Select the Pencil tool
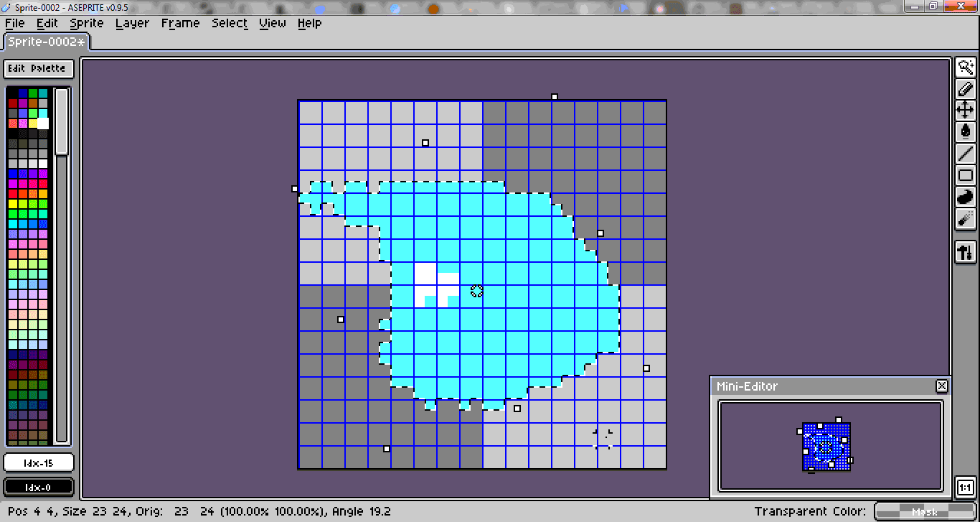Image resolution: width=980 pixels, height=522 pixels. 965,89
